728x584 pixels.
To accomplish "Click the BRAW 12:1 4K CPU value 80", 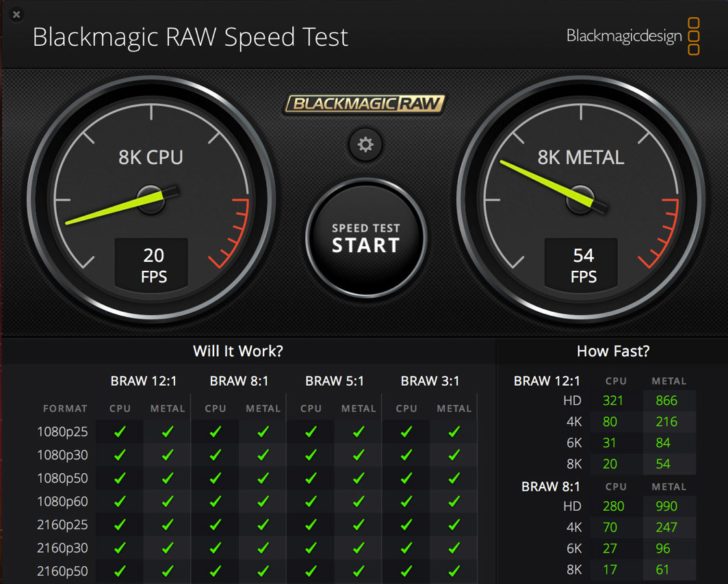I will 610,422.
